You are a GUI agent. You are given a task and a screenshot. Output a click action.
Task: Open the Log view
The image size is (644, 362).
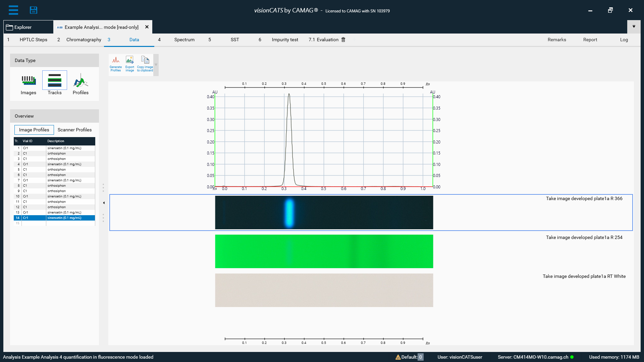point(624,40)
